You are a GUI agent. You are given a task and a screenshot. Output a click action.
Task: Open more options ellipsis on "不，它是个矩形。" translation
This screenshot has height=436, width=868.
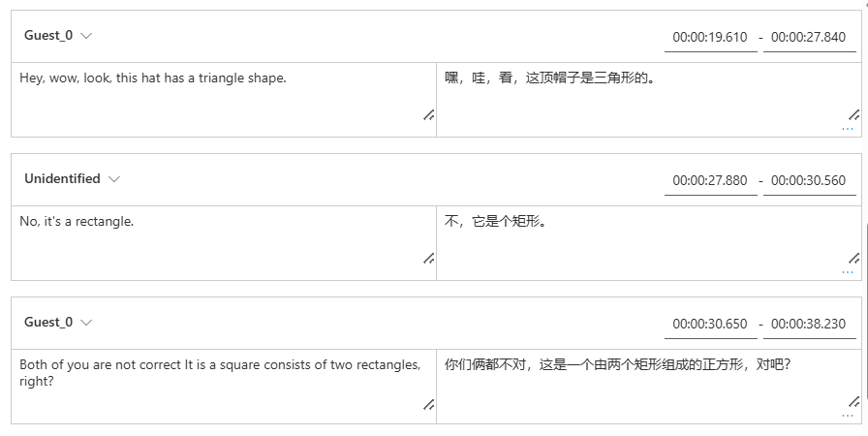848,271
